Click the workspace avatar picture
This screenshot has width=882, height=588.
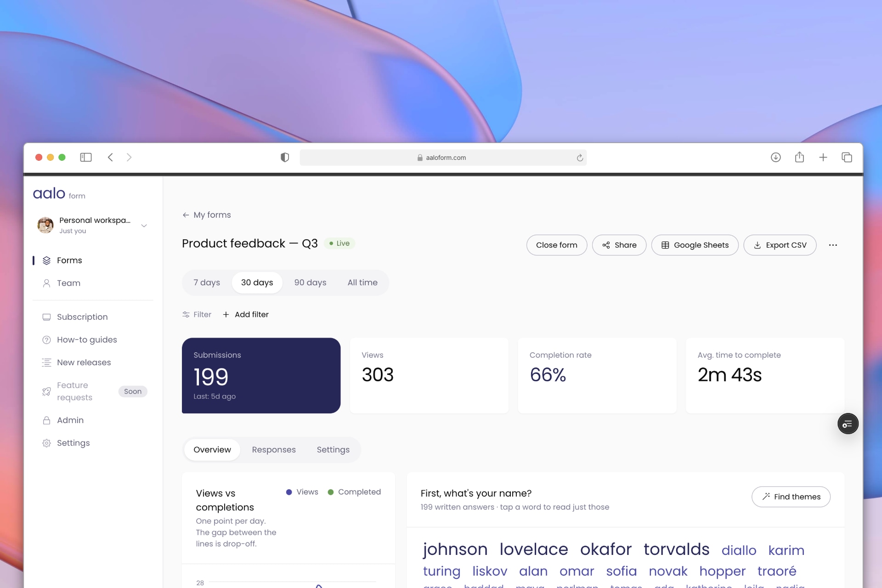[x=45, y=225]
